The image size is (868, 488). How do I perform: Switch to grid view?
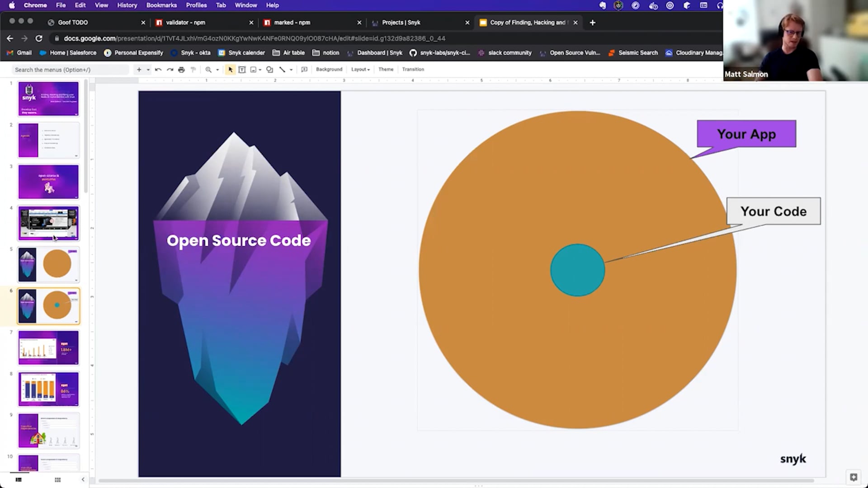tap(57, 479)
